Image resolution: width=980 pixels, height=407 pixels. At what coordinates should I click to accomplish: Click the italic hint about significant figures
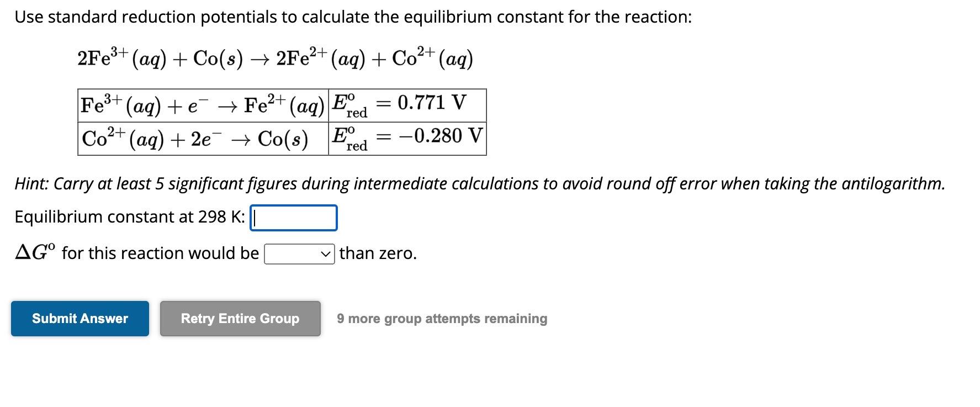pyautogui.click(x=479, y=183)
